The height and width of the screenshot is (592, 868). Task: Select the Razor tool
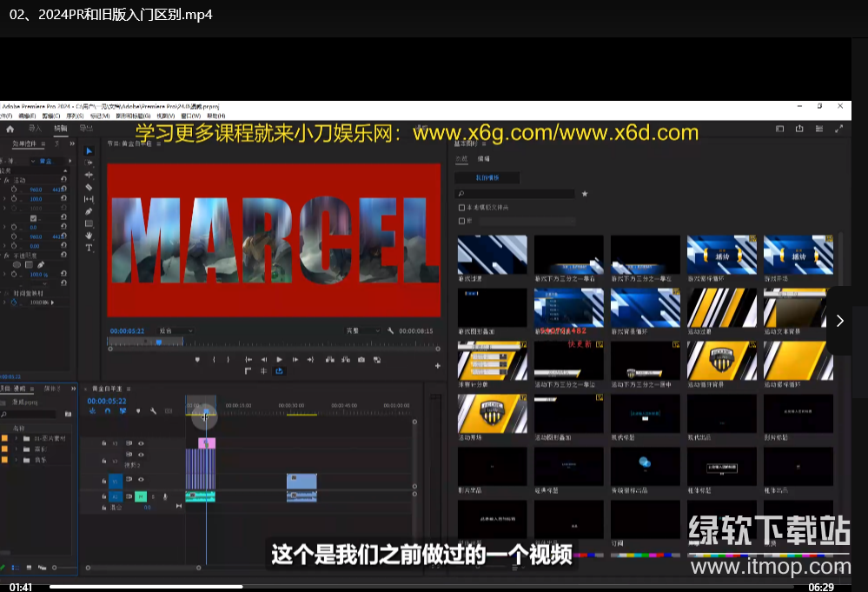[89, 187]
